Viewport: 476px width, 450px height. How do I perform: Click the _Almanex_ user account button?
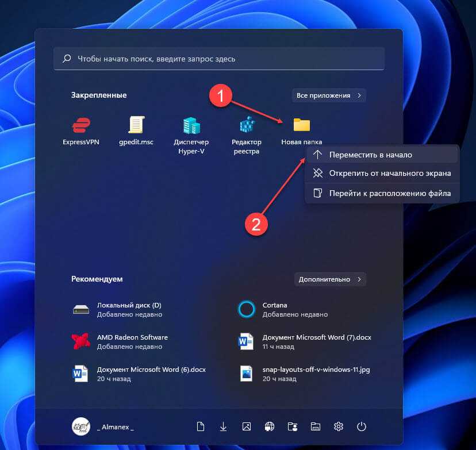coord(103,426)
